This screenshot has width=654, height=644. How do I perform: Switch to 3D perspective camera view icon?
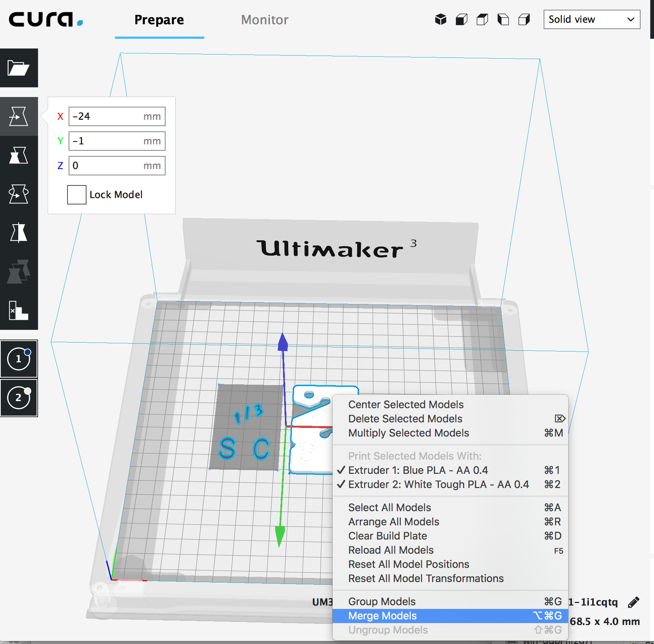[x=441, y=19]
